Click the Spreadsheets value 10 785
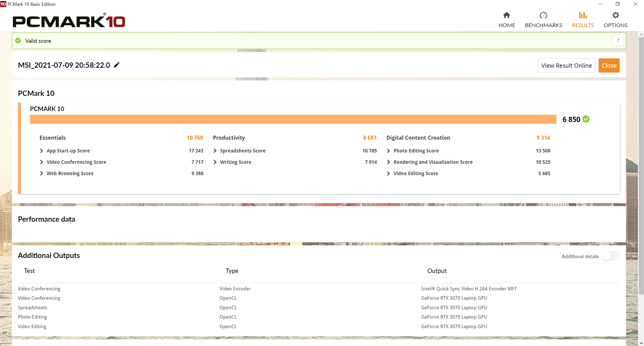 click(370, 151)
